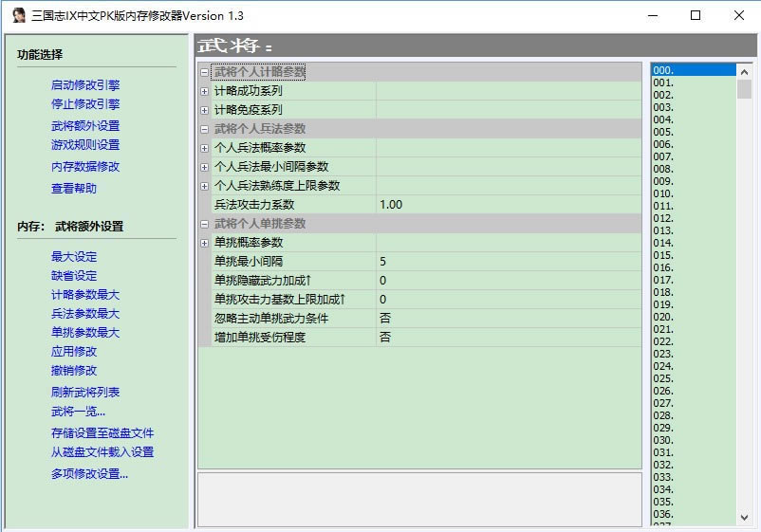Expand the 计略免疫系列 row
This screenshot has width=761, height=532.
pyautogui.click(x=205, y=110)
